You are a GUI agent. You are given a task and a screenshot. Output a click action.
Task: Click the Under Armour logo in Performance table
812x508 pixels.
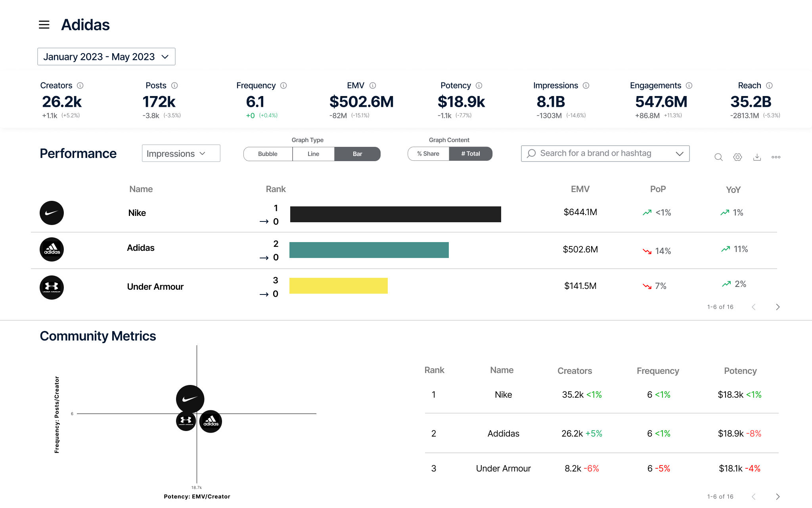52,287
